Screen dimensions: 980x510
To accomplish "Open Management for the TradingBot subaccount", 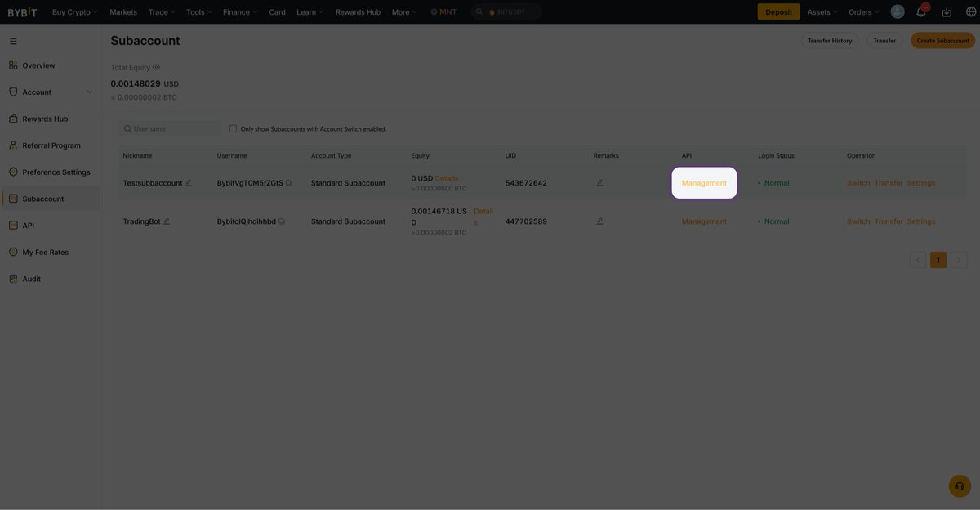I will 704,221.
